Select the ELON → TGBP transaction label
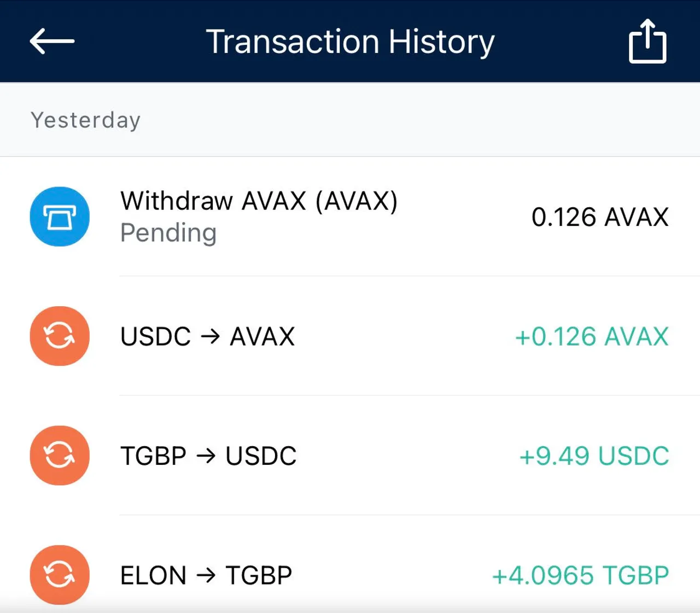The image size is (700, 613). (206, 575)
